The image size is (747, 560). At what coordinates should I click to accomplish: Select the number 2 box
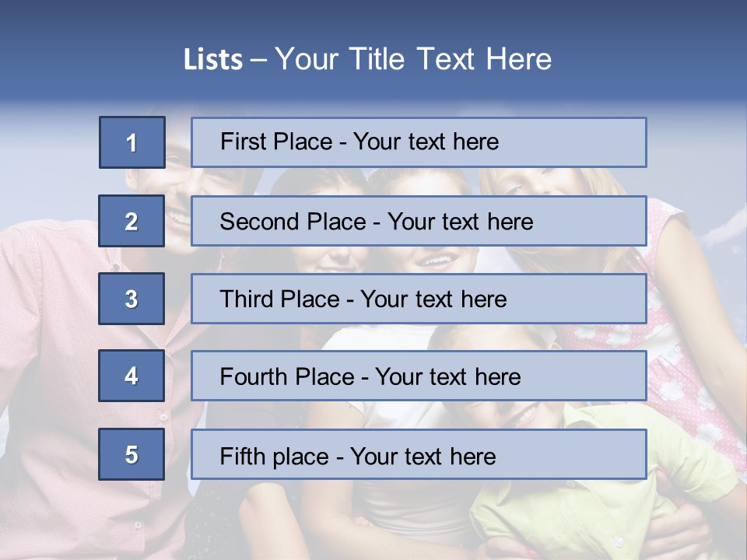[132, 221]
